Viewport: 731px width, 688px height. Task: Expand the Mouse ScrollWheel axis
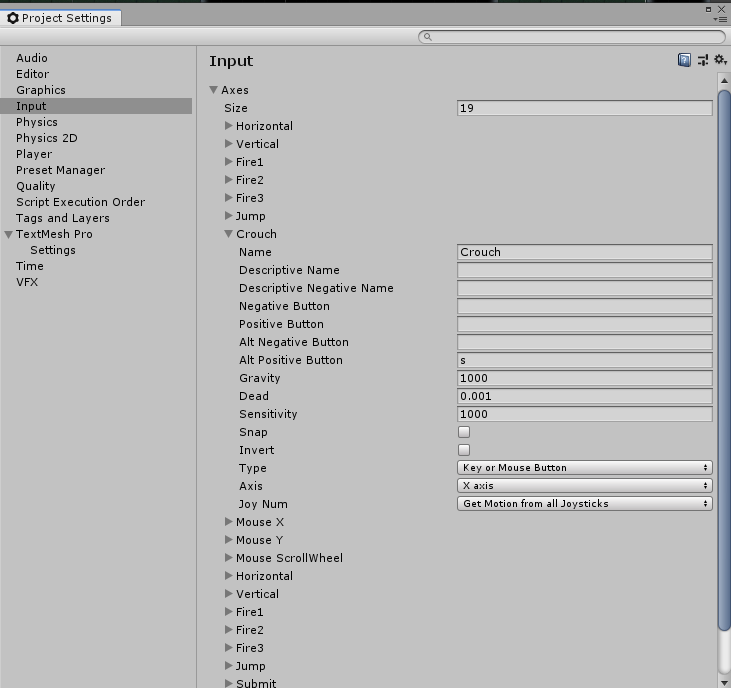click(228, 557)
